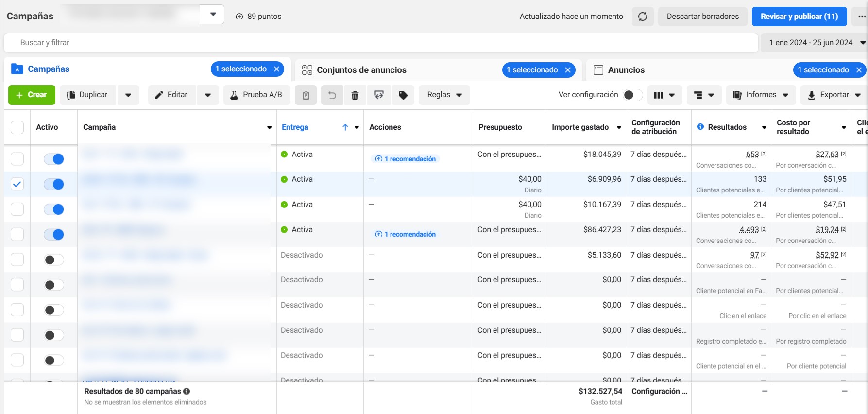Click Revisar y publicar button

pyautogui.click(x=799, y=17)
